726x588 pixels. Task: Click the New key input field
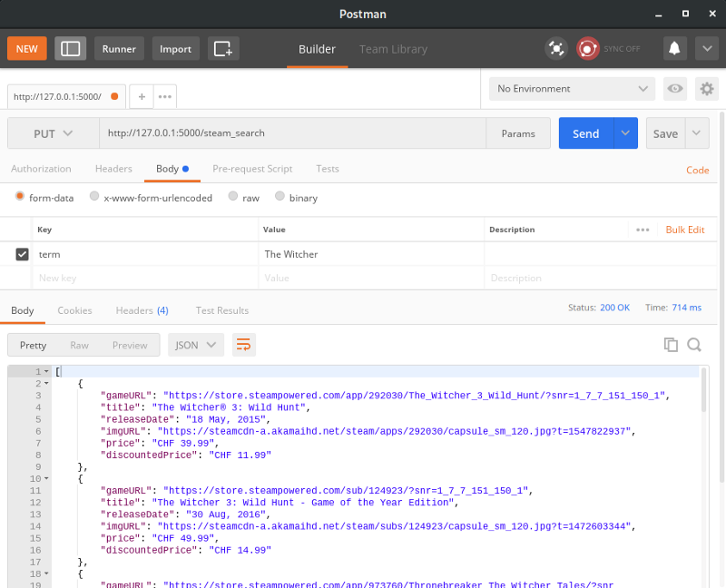tap(145, 279)
